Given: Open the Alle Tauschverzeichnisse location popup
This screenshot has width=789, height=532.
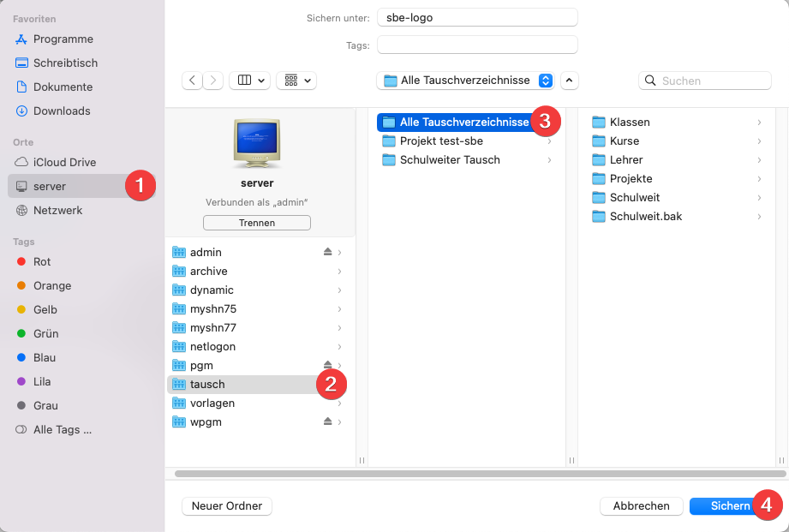Looking at the screenshot, I should click(x=465, y=81).
